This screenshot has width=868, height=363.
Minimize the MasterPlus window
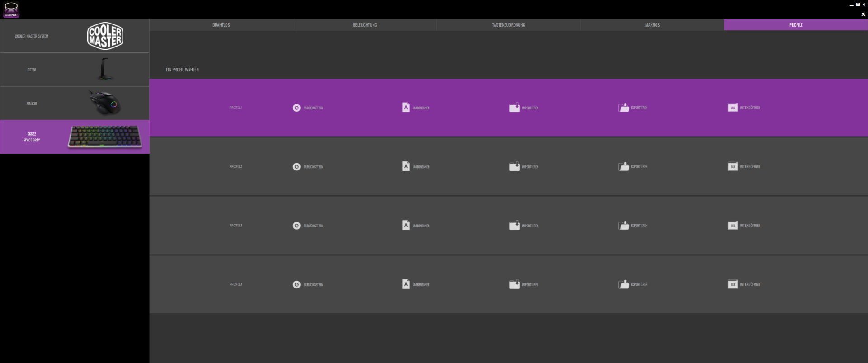[851, 5]
